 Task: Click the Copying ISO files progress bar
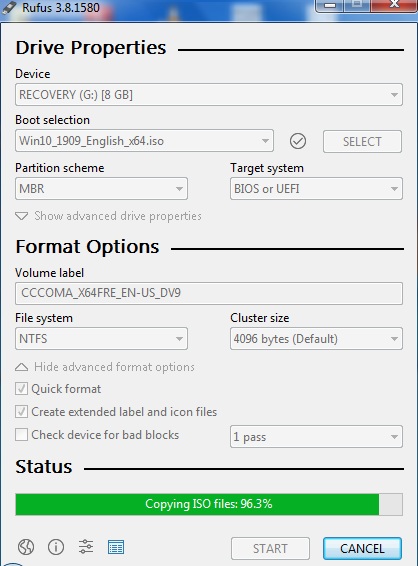[209, 504]
